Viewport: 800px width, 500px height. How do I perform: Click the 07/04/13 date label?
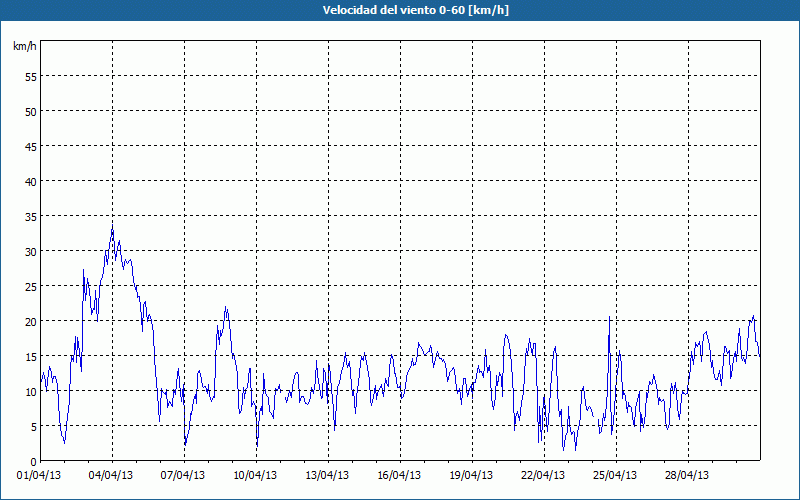coord(183,476)
